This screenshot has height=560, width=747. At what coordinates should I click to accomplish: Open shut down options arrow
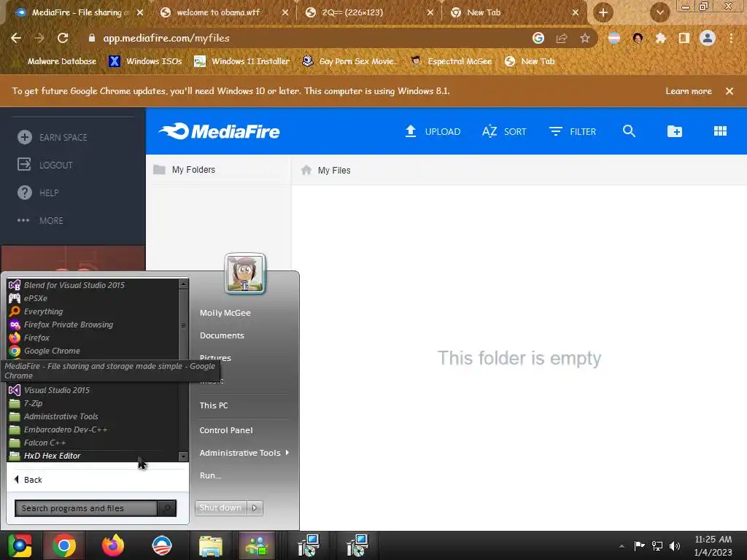coord(255,507)
